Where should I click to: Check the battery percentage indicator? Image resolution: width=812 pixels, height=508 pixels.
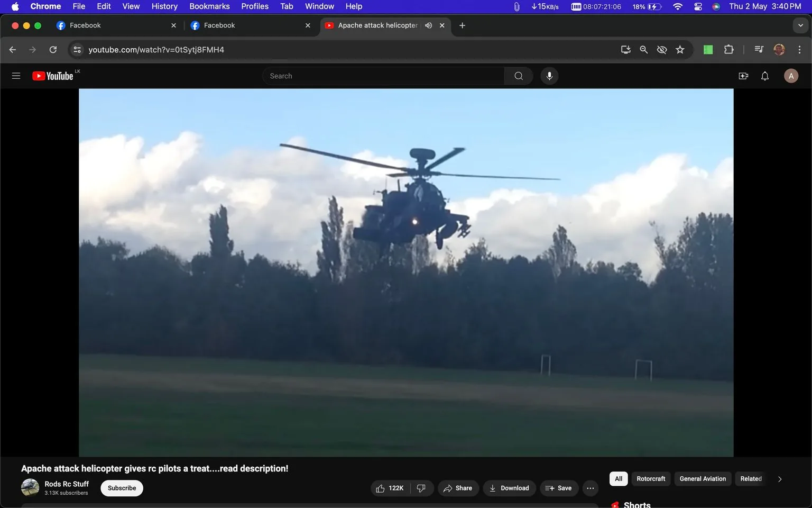coord(639,6)
